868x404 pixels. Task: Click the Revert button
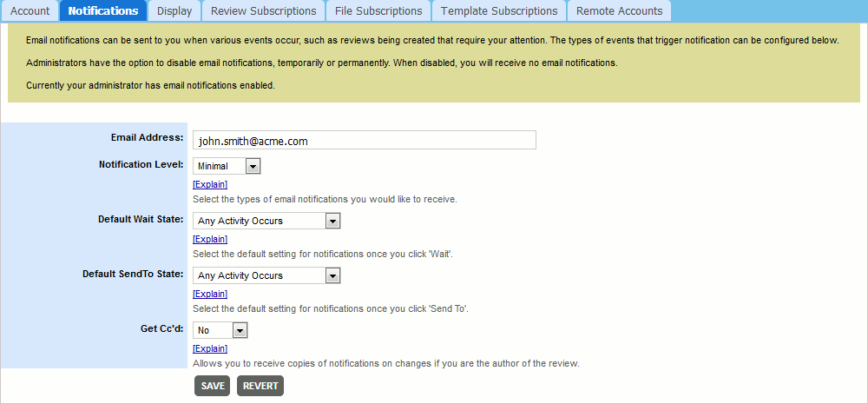pos(260,386)
